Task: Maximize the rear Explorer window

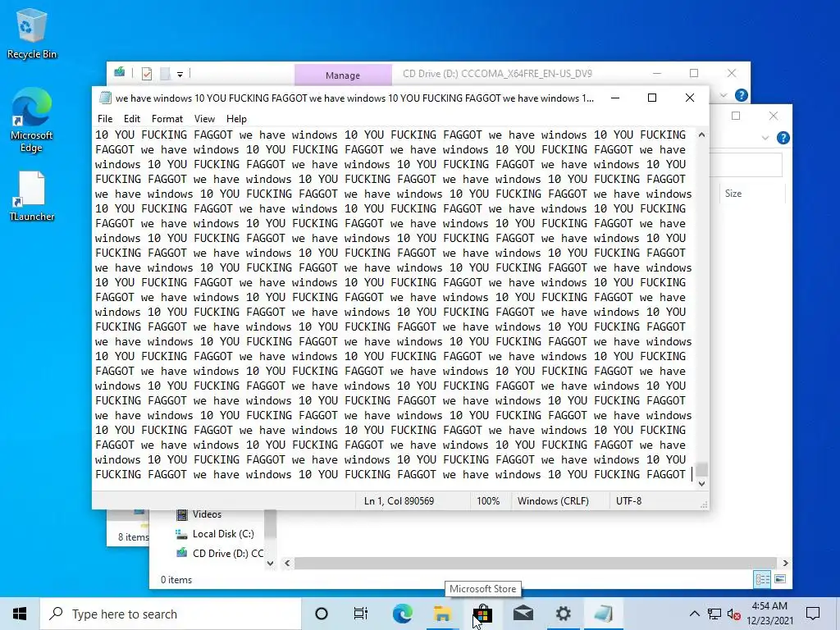Action: coord(736,116)
